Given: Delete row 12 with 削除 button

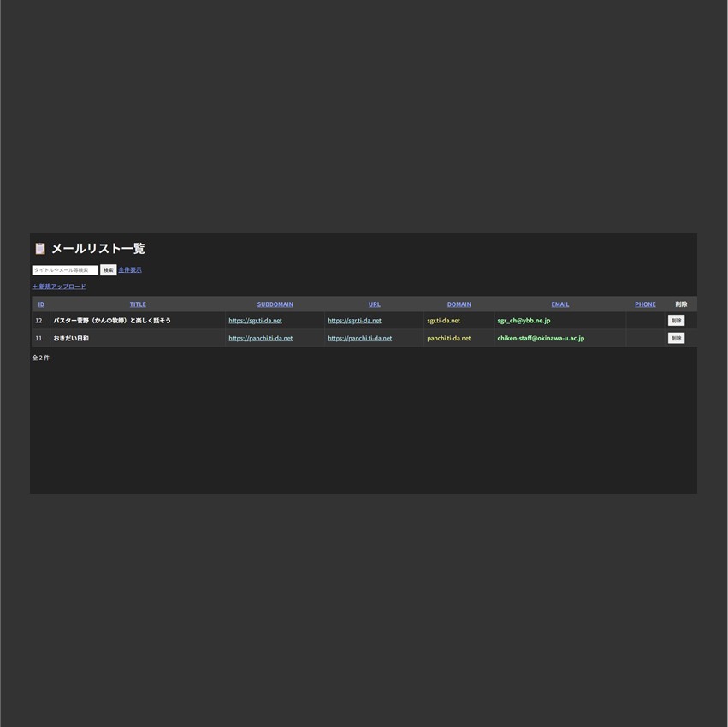Looking at the screenshot, I should click(676, 321).
